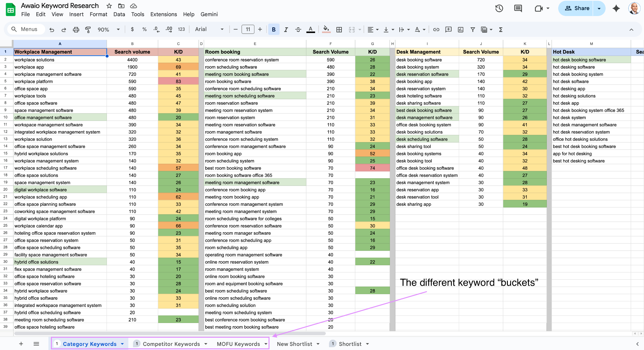Toggle bold formatting
This screenshot has width=644, height=350.
274,30
